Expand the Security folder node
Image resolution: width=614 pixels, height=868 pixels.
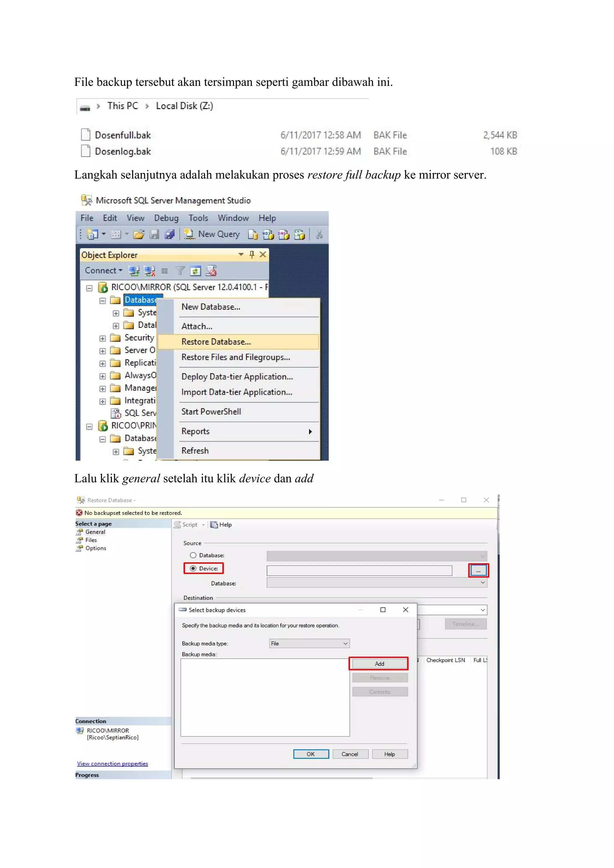(103, 338)
